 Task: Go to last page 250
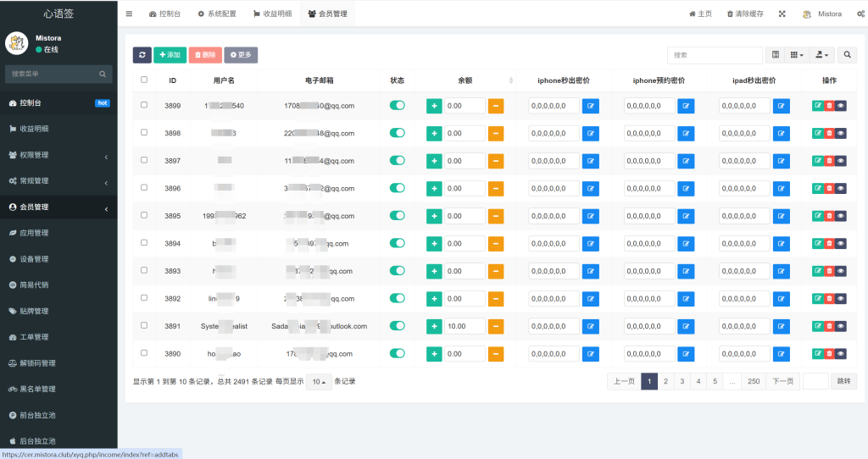pyautogui.click(x=754, y=382)
